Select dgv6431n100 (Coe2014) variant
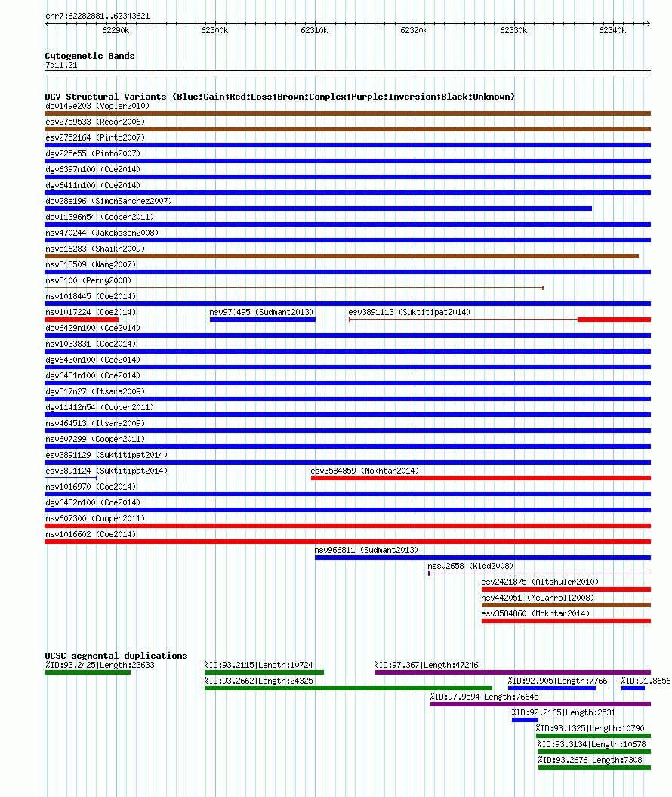The height and width of the screenshot is (797, 672). tap(93, 375)
